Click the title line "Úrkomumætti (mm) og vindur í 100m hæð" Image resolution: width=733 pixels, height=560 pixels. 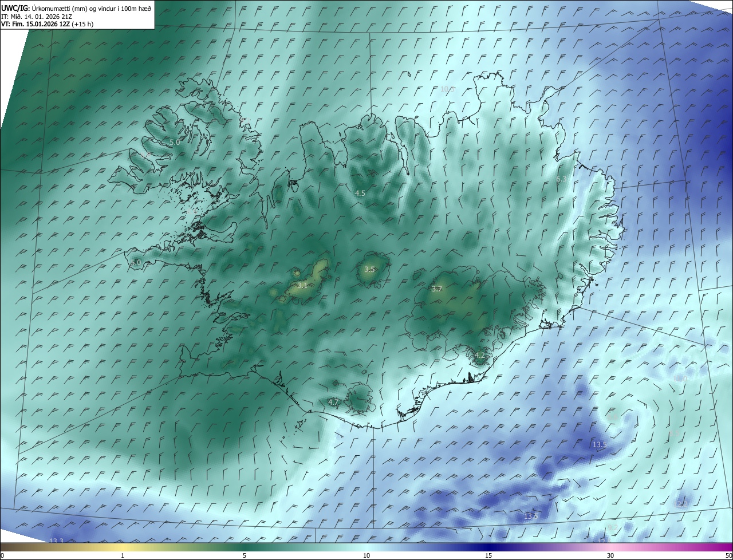coord(91,9)
